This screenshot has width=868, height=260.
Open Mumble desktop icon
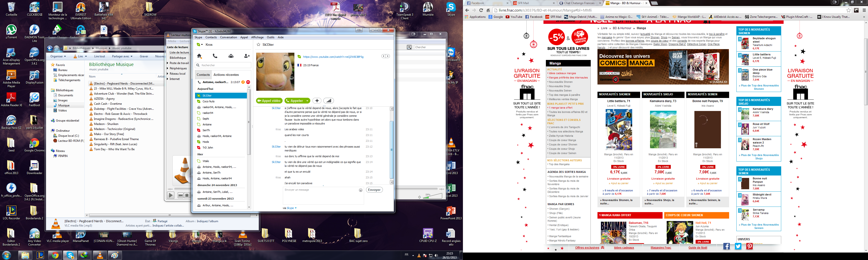tap(428, 9)
